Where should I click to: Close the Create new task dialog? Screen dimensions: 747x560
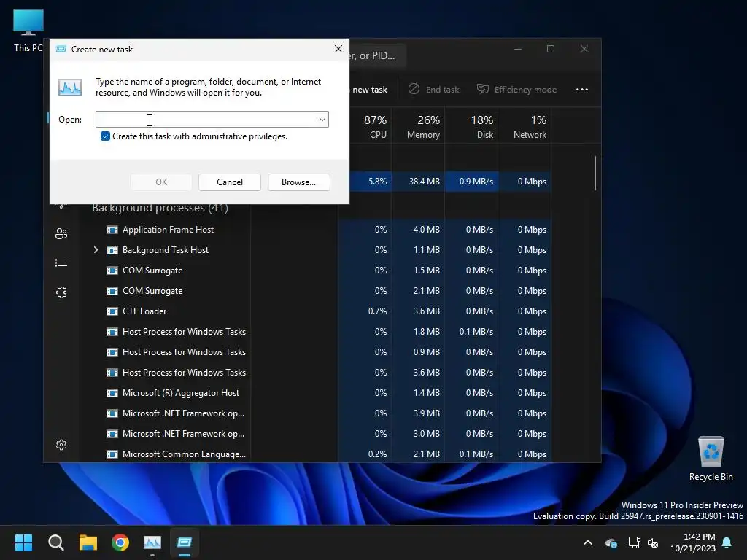point(338,49)
